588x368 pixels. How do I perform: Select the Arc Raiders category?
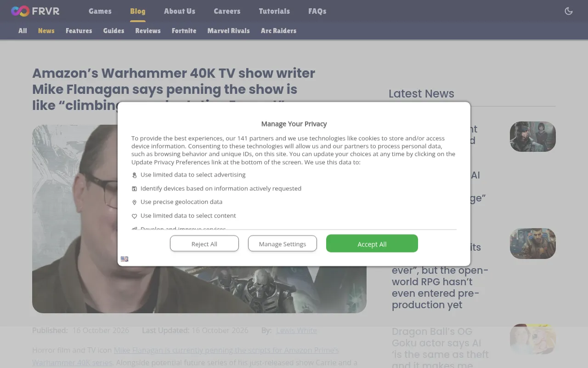click(279, 31)
